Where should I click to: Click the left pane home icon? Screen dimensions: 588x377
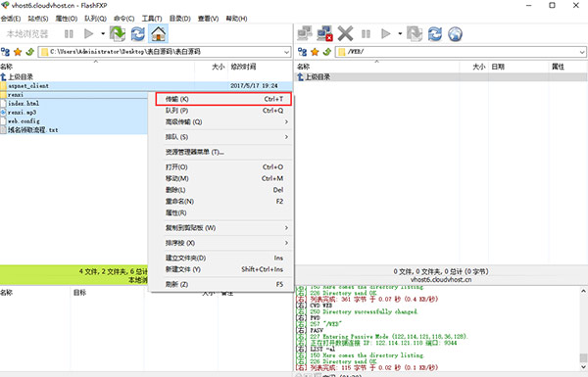click(x=158, y=33)
